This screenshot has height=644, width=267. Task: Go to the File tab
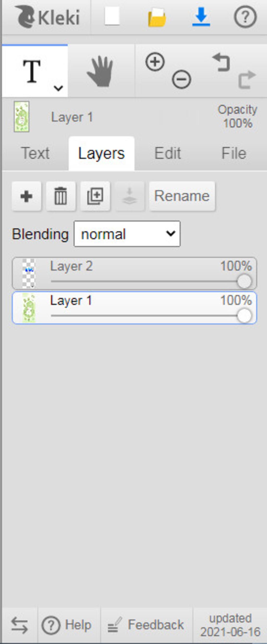pyautogui.click(x=234, y=153)
